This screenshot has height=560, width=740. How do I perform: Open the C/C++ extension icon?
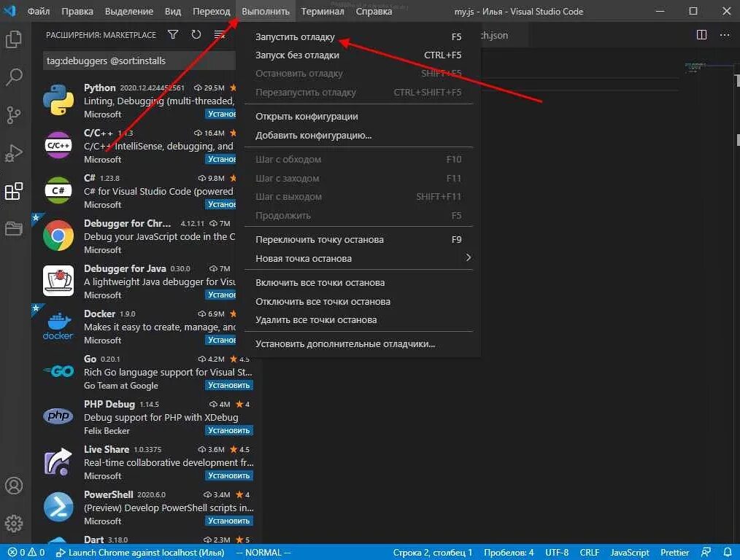58,145
